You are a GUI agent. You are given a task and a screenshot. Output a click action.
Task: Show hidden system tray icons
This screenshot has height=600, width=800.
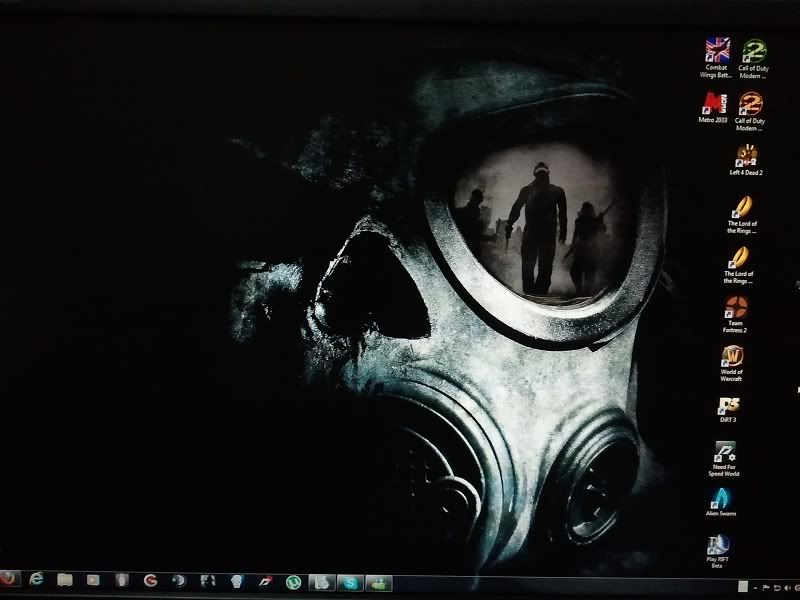[x=755, y=588]
